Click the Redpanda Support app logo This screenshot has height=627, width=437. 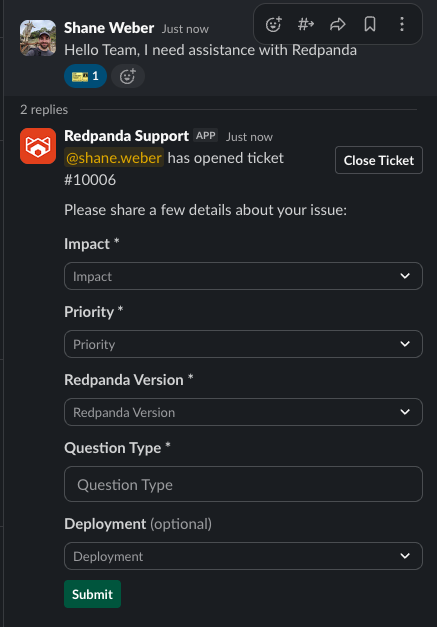tap(38, 146)
